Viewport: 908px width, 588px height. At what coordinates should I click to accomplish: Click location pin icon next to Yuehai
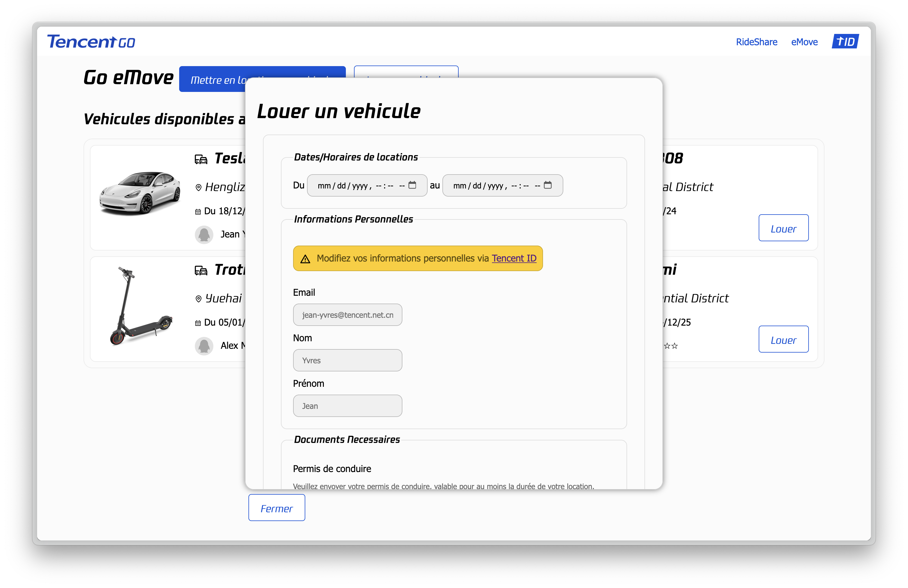pyautogui.click(x=198, y=299)
